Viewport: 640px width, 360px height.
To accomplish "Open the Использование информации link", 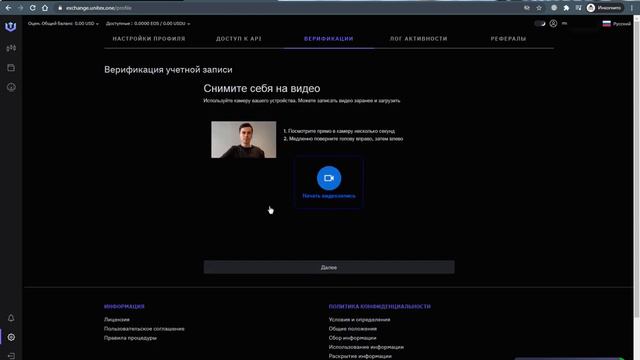I will coord(366,347).
